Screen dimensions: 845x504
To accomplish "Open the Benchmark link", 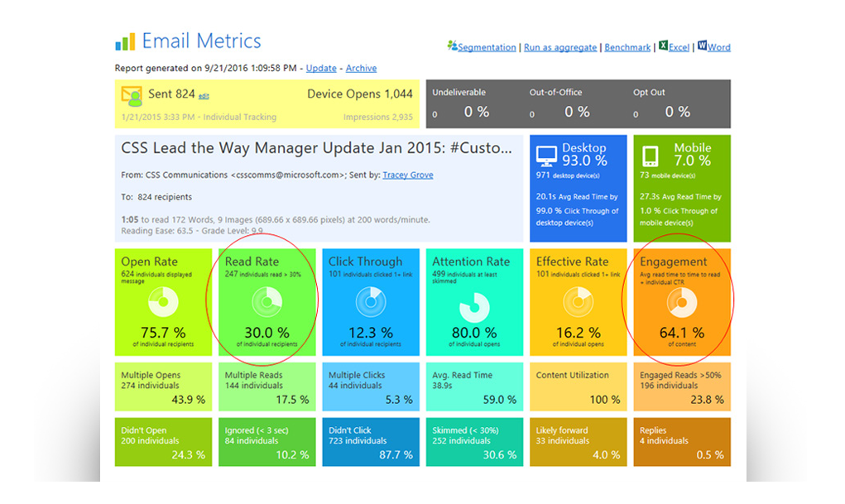I will coord(627,48).
